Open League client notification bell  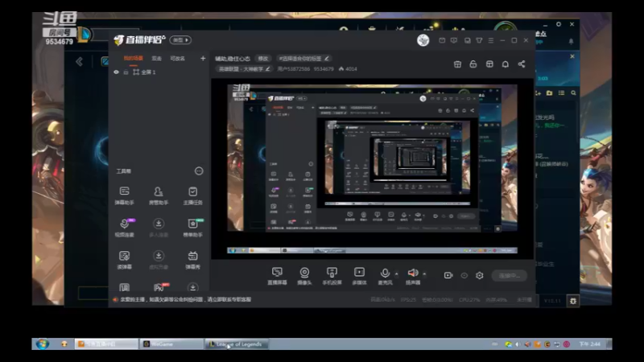pyautogui.click(x=571, y=42)
